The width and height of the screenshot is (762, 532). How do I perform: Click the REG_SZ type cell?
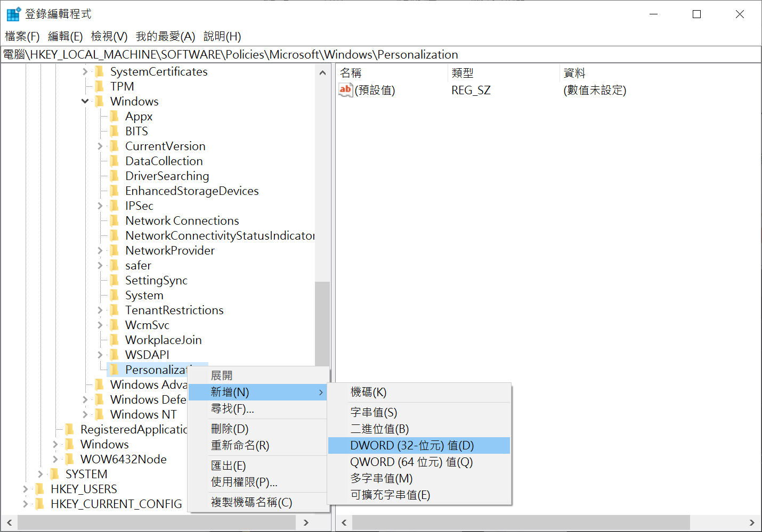coord(471,91)
